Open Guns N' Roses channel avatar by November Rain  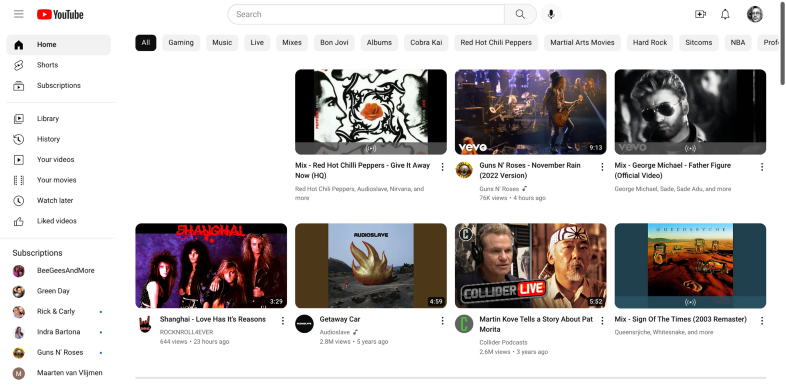464,170
